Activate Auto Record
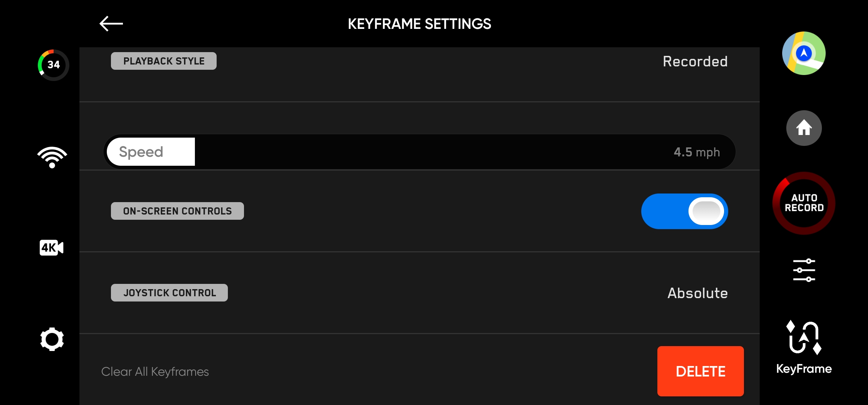868x405 pixels. pos(804,202)
